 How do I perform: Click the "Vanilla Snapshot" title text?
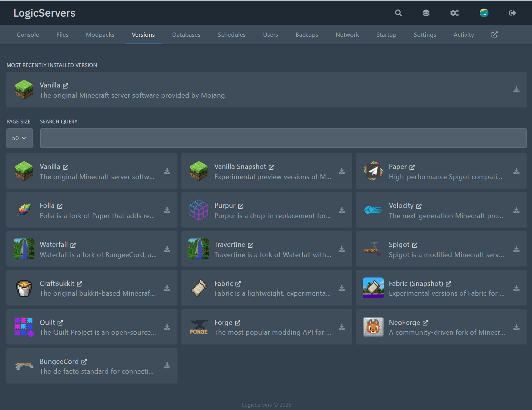point(240,167)
